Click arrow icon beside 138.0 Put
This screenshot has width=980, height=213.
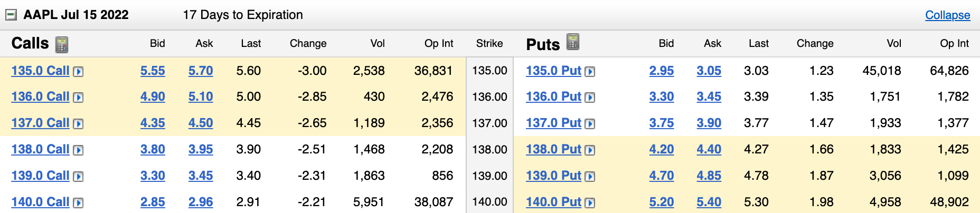click(x=590, y=150)
